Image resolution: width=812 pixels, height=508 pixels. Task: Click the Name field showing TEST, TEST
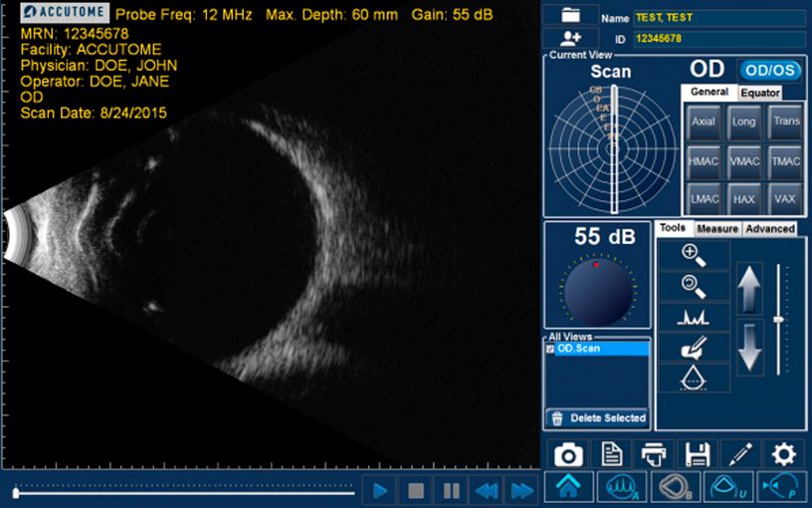tap(718, 18)
